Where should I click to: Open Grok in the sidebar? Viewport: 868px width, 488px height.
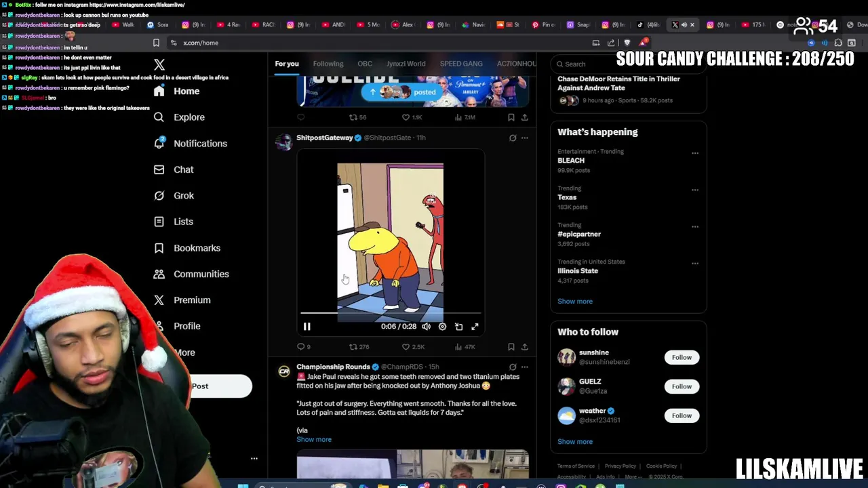click(174, 195)
